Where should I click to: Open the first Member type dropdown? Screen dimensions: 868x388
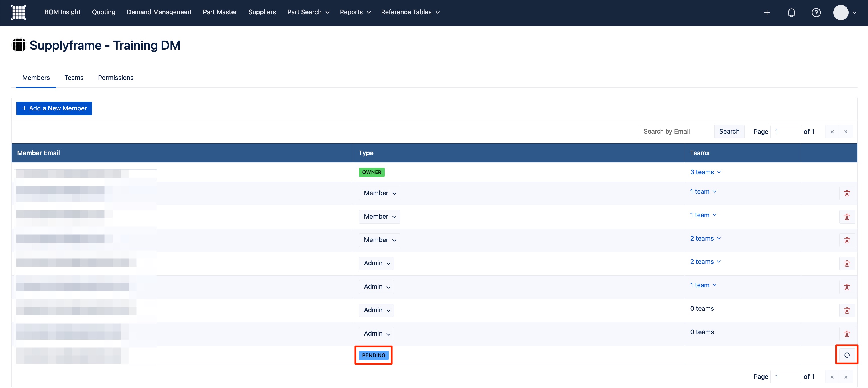pyautogui.click(x=379, y=193)
